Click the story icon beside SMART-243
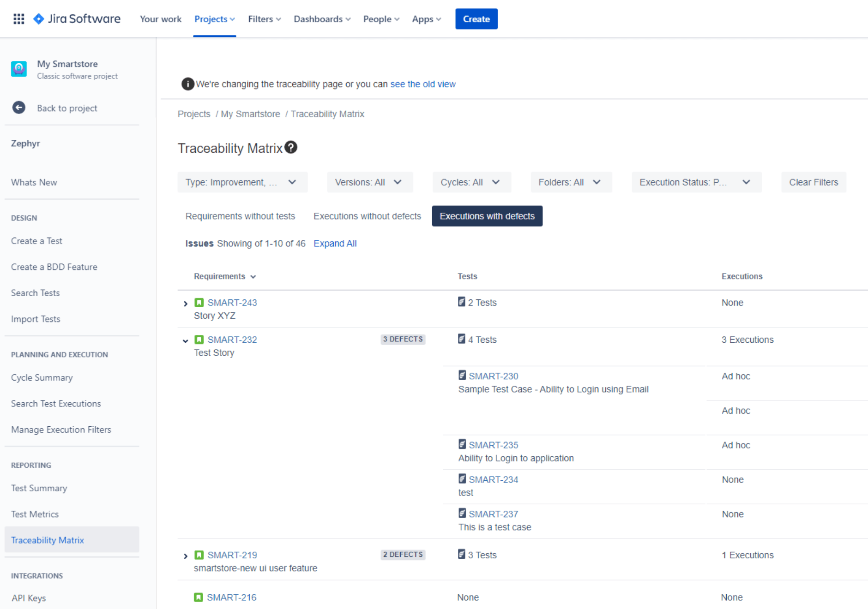Viewport: 868px width, 609px height. coord(199,303)
